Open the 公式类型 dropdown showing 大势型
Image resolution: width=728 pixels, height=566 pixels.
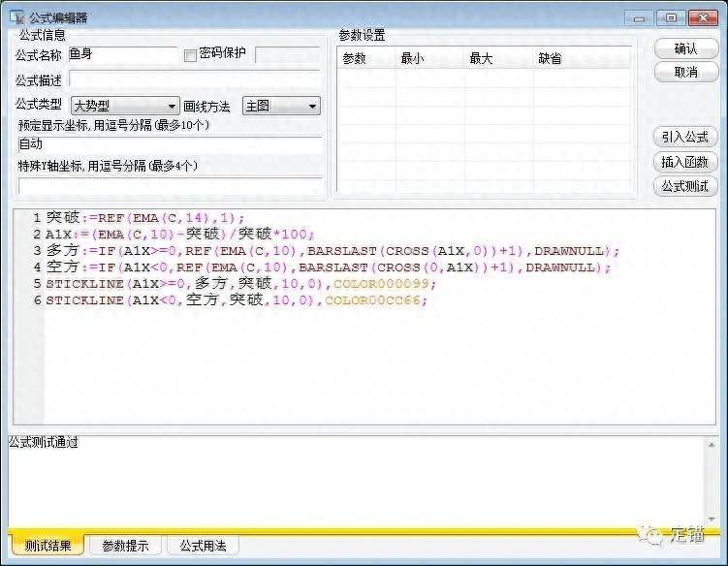(125, 106)
